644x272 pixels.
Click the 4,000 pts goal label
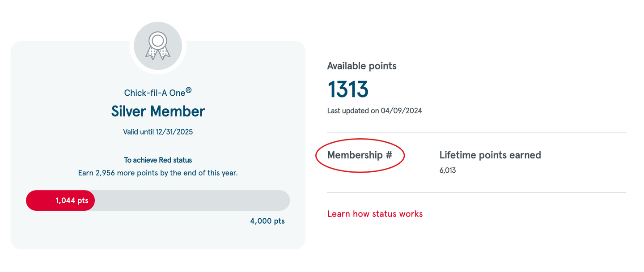click(267, 221)
